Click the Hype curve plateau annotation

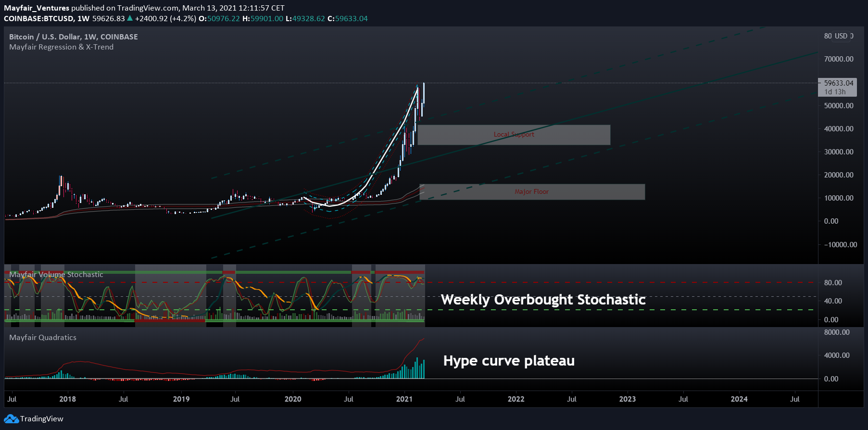pos(509,361)
